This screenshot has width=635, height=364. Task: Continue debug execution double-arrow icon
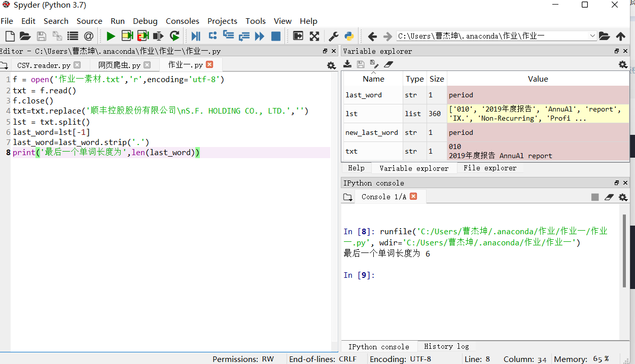(x=260, y=36)
